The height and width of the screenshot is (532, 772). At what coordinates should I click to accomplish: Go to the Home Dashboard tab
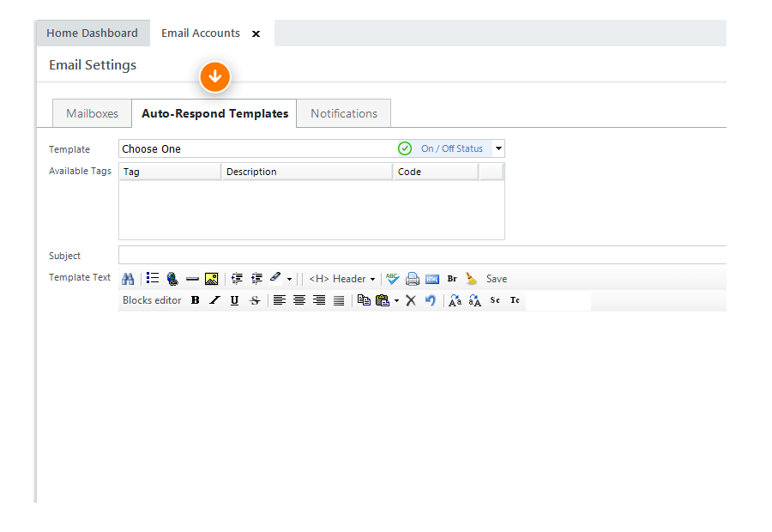click(92, 33)
